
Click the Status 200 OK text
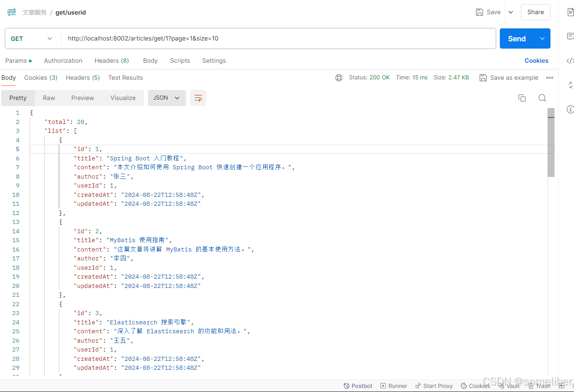(369, 77)
